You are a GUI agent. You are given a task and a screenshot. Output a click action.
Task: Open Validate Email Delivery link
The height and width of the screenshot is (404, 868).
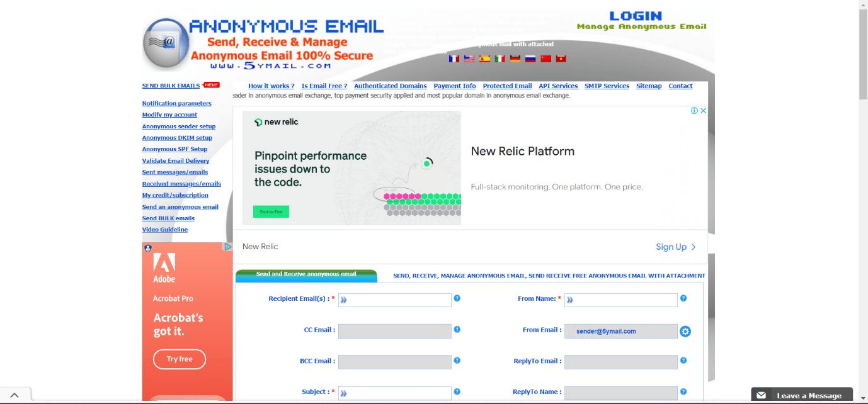coord(176,161)
